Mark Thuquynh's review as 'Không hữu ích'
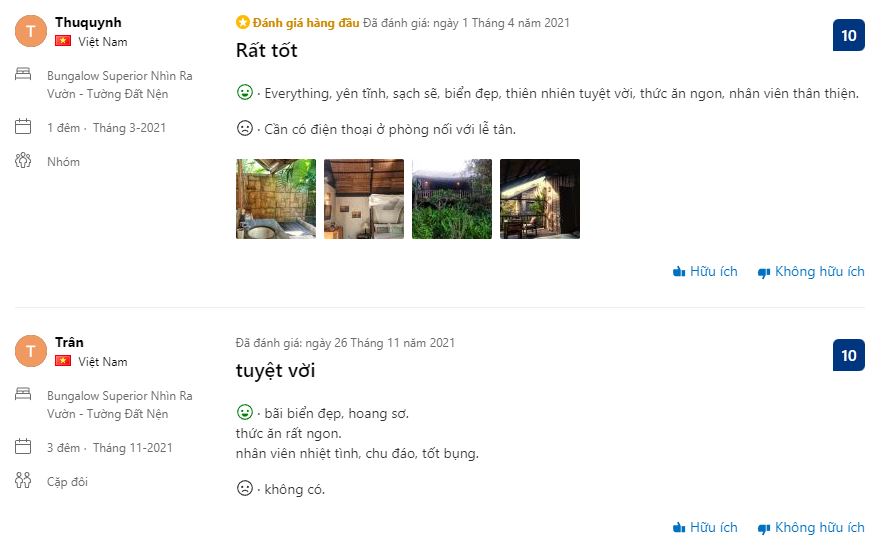The height and width of the screenshot is (546, 887). tap(819, 272)
